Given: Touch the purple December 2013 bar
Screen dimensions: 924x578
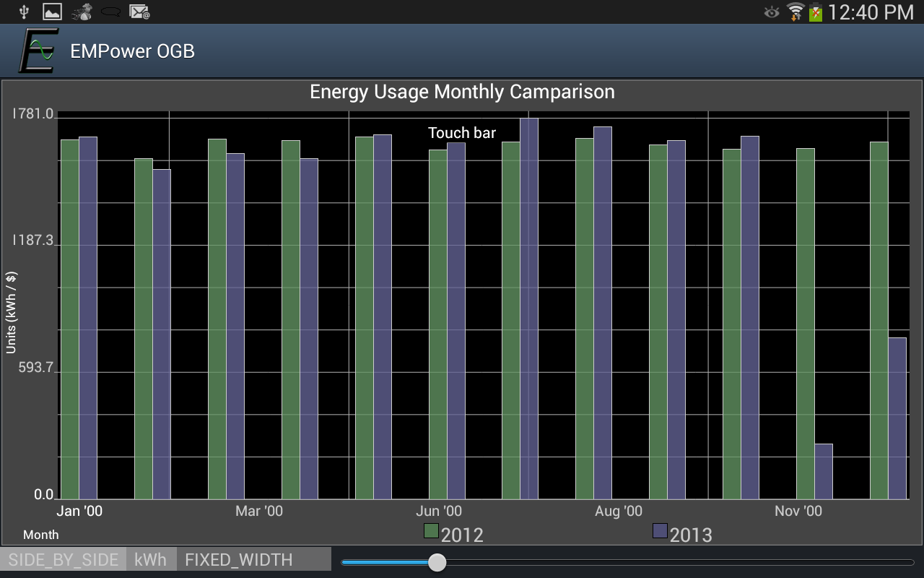Looking at the screenshot, I should [897, 418].
